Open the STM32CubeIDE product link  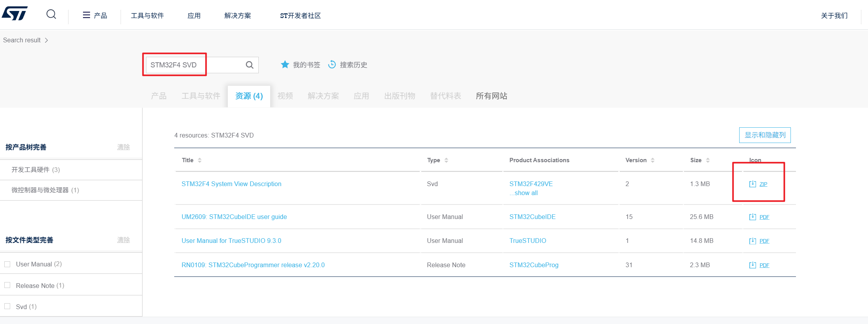click(x=532, y=217)
